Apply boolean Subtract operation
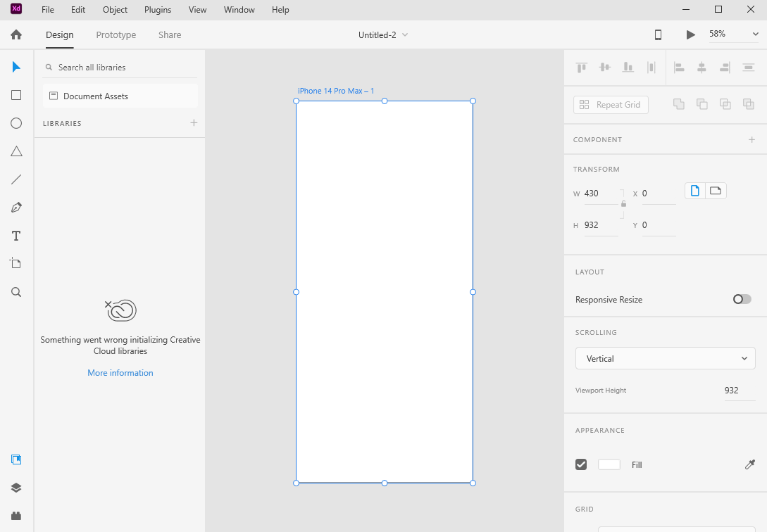 (702, 104)
